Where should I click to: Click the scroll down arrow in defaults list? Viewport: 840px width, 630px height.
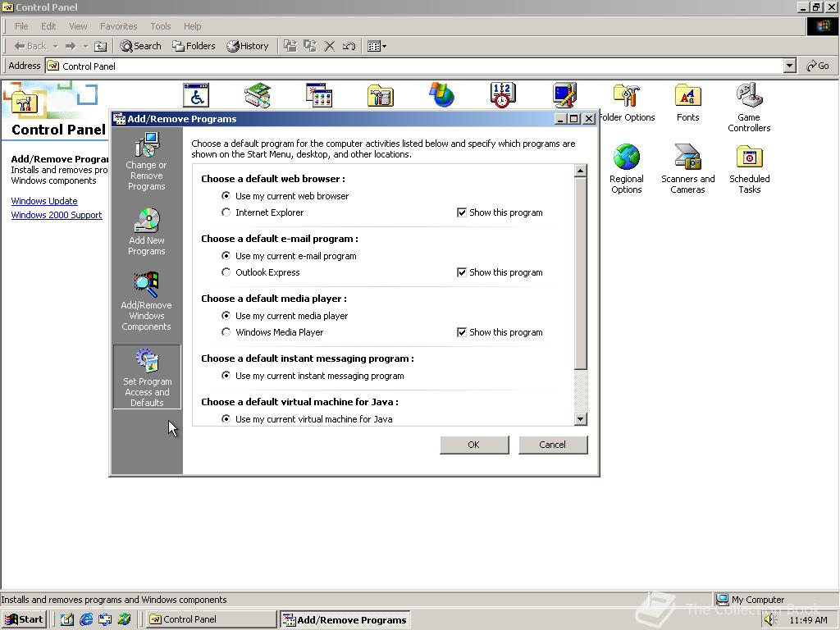coord(581,419)
